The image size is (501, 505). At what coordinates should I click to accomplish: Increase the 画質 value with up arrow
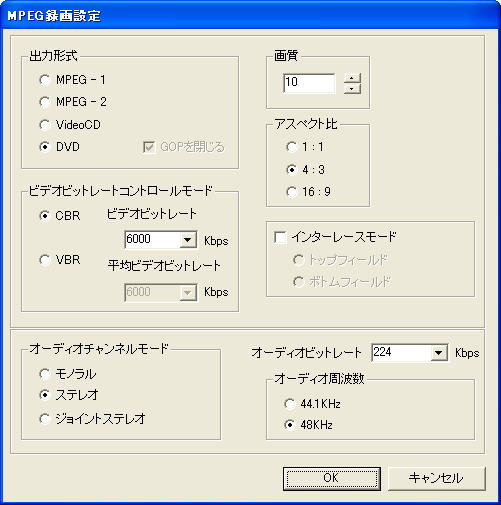click(x=352, y=78)
